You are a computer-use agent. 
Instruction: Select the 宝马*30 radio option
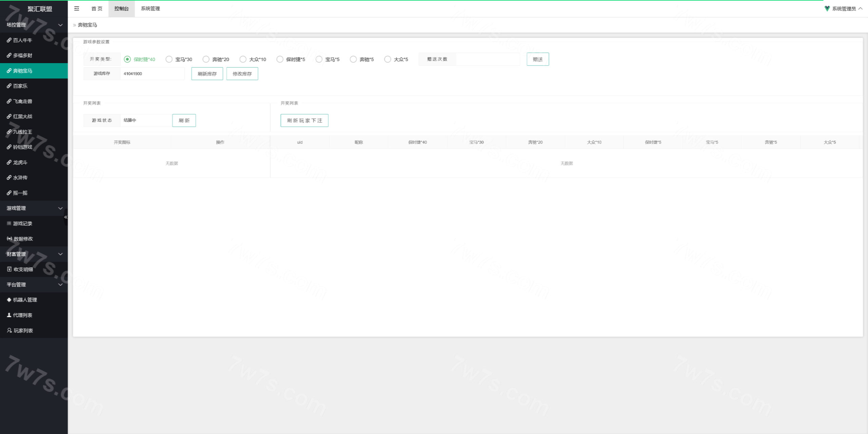[169, 59]
